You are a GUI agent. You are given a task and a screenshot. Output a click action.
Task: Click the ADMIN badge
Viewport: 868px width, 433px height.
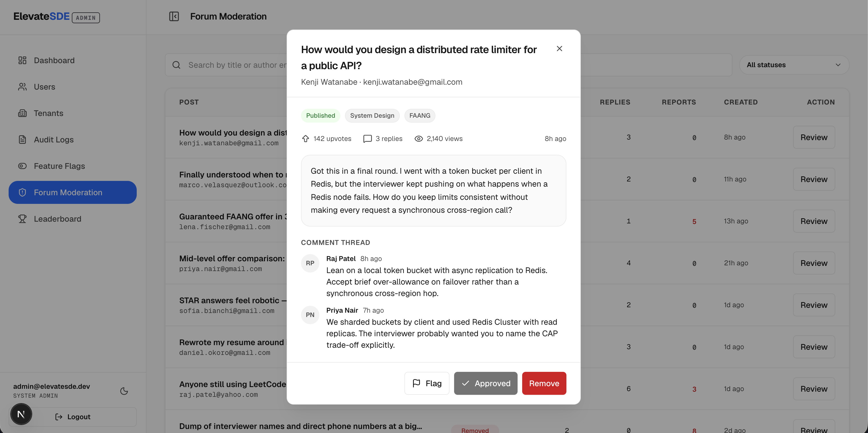pyautogui.click(x=86, y=18)
